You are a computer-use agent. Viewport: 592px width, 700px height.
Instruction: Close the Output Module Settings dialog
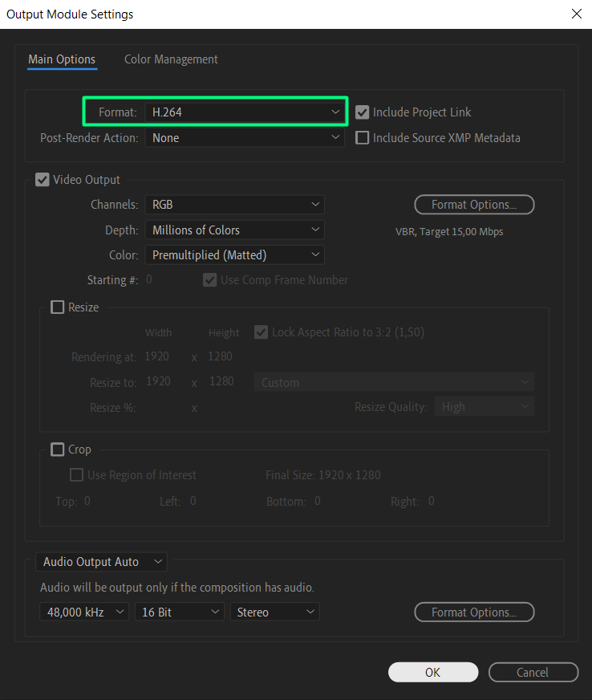575,14
